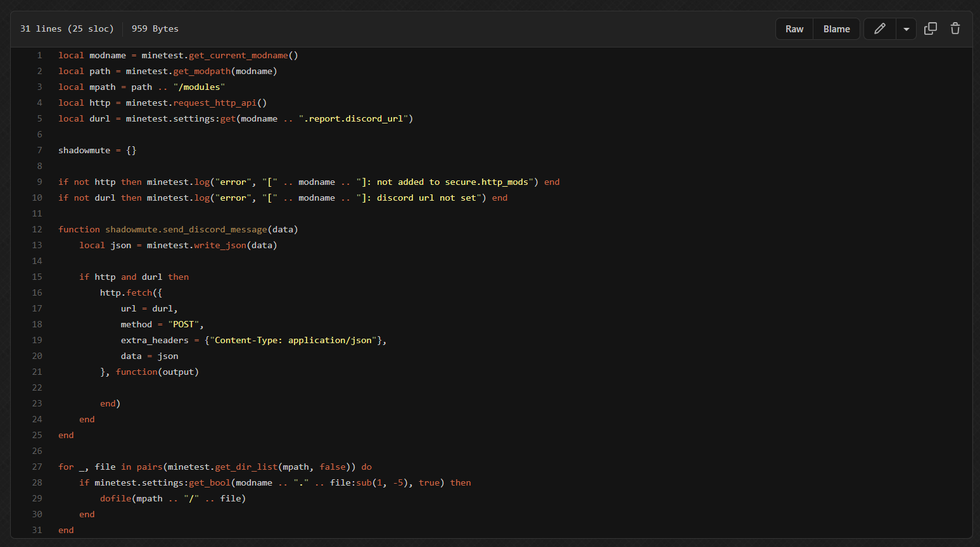
Task: Select line number 7 for shadowmute table
Action: (x=39, y=151)
